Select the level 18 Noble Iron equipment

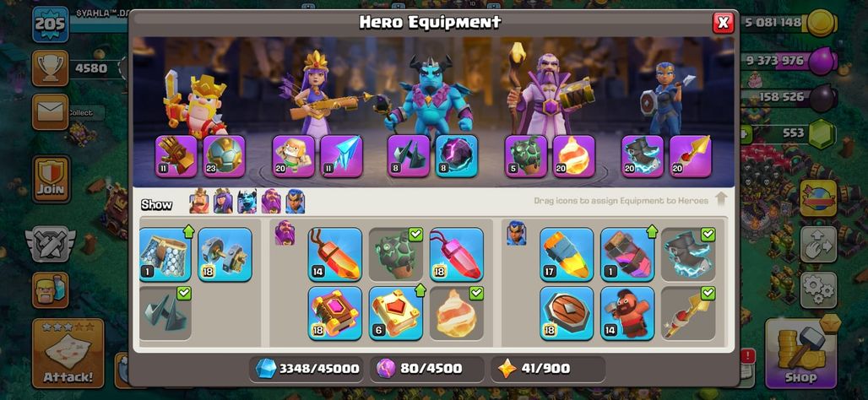click(225, 255)
